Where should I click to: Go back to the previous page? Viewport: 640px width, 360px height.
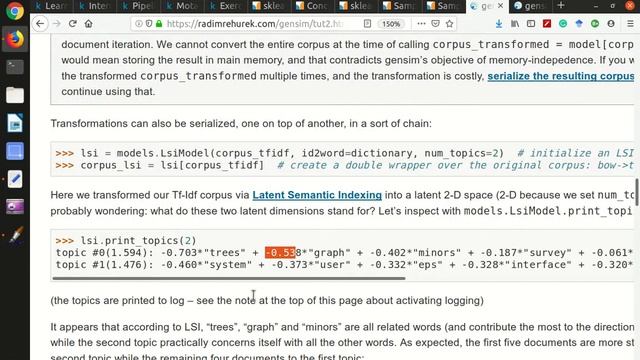click(40, 24)
